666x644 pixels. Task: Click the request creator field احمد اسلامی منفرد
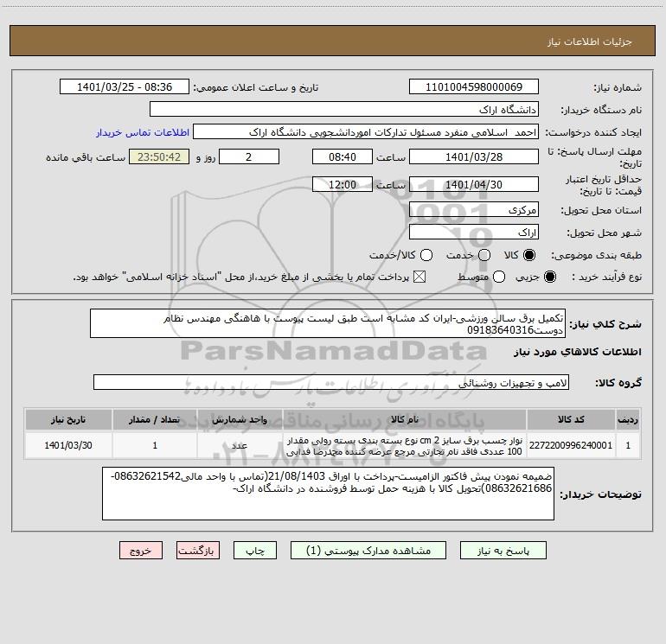point(366,132)
